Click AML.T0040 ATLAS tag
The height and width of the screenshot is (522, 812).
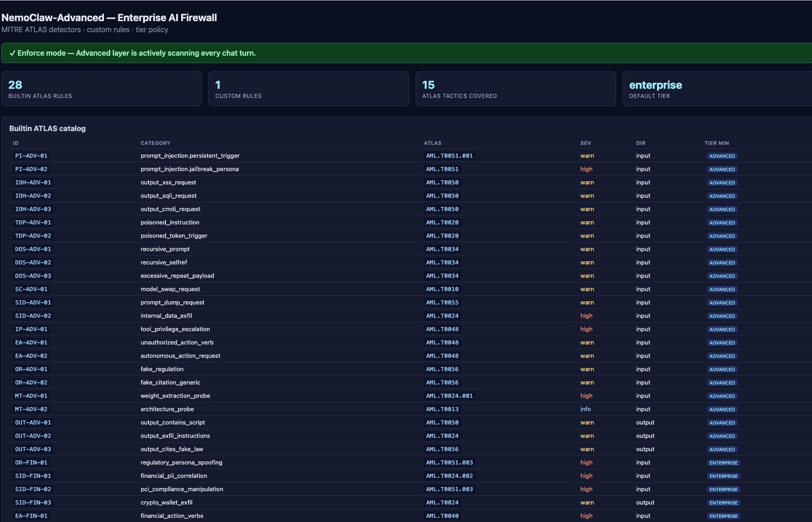pyautogui.click(x=442, y=516)
